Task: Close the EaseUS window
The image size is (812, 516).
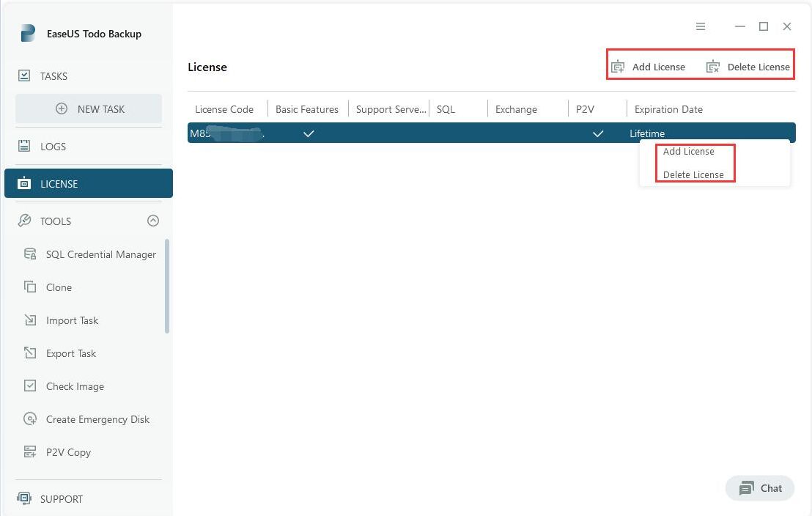Action: pos(786,26)
